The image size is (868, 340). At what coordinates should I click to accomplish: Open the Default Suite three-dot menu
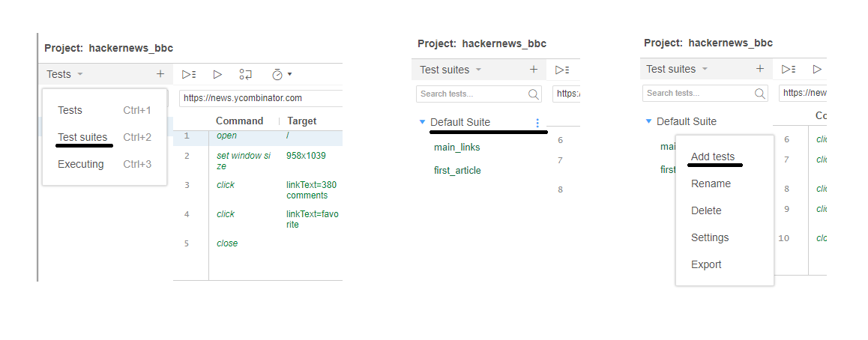pyautogui.click(x=537, y=123)
